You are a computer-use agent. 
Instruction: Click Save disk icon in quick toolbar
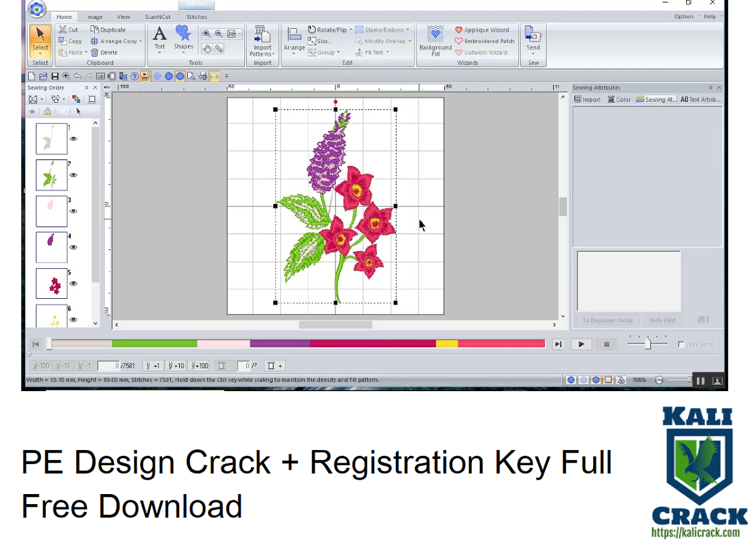point(55,76)
